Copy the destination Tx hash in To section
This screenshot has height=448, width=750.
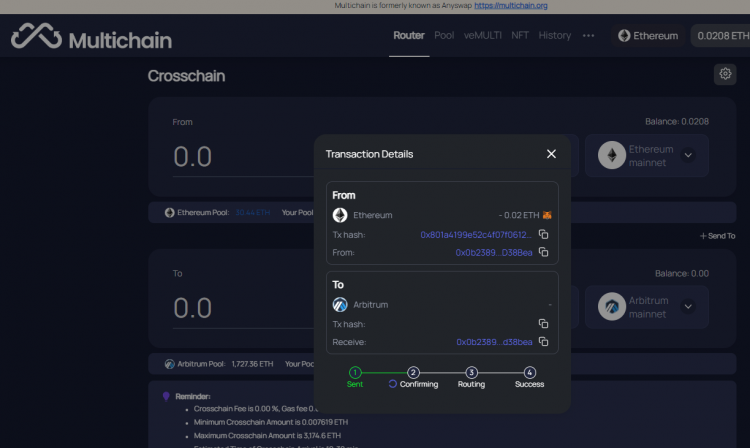pos(543,323)
